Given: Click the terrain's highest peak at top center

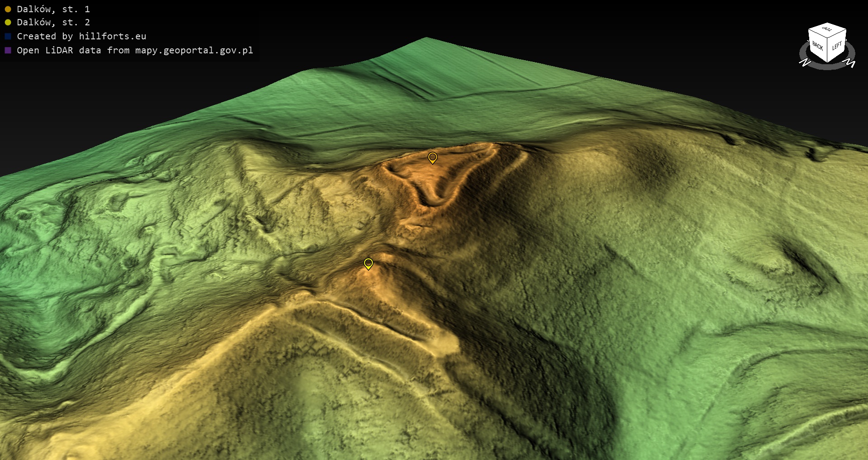Looking at the screenshot, I should 426,39.
